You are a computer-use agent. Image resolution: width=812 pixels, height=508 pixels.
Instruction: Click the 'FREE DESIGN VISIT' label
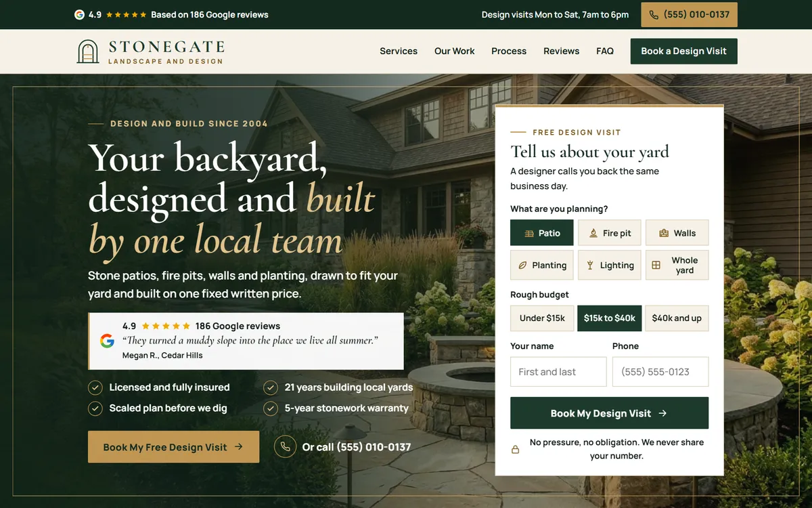pyautogui.click(x=577, y=133)
